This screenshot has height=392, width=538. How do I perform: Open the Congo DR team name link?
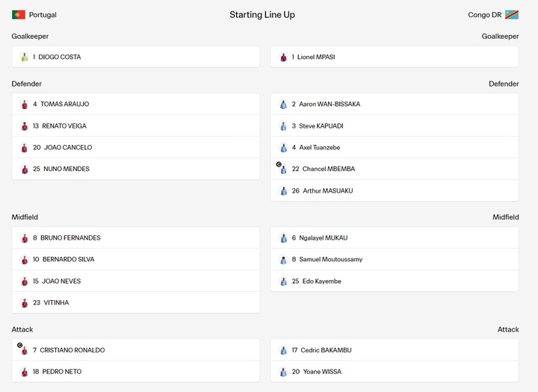click(x=485, y=15)
